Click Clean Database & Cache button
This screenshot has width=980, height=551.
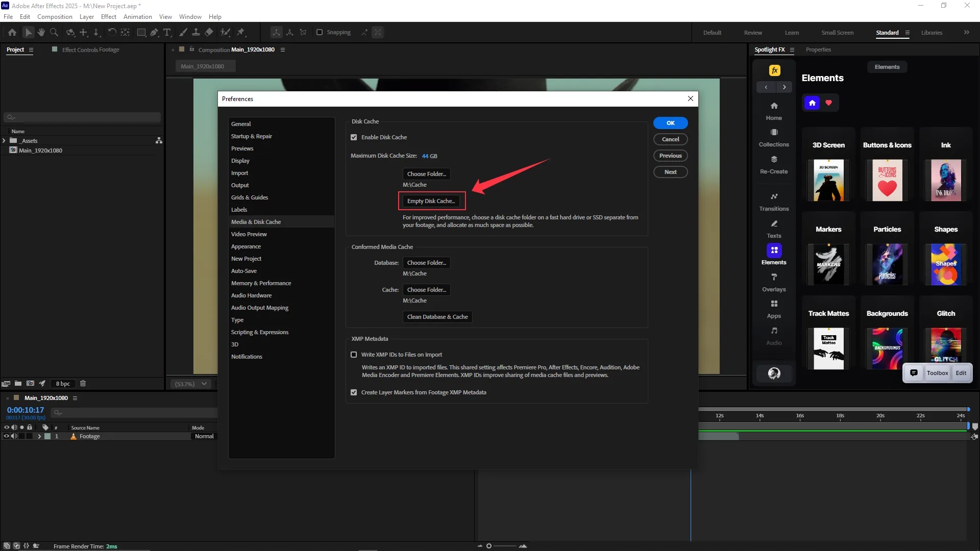(x=437, y=317)
